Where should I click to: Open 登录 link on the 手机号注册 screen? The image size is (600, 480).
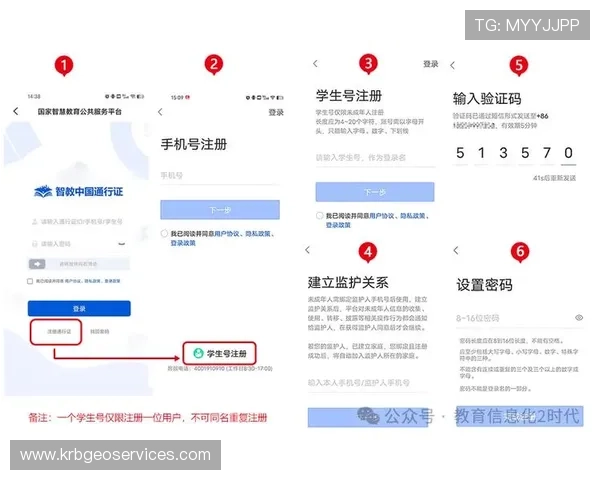276,113
